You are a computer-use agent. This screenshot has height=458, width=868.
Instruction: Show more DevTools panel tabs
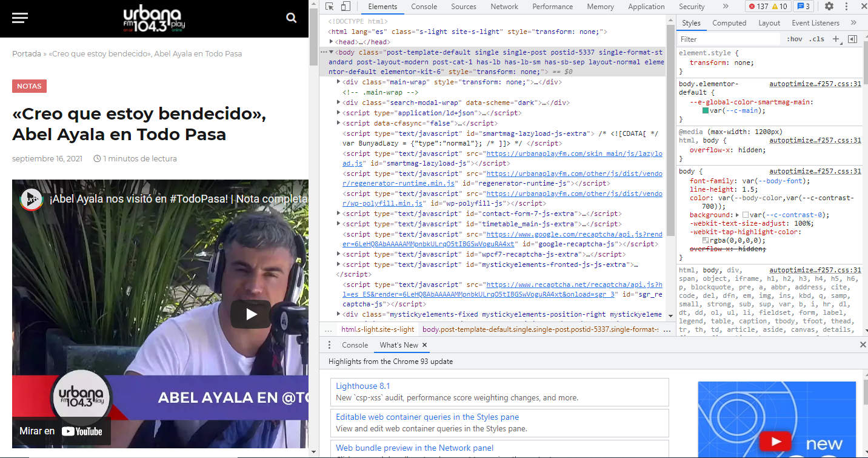click(x=726, y=7)
